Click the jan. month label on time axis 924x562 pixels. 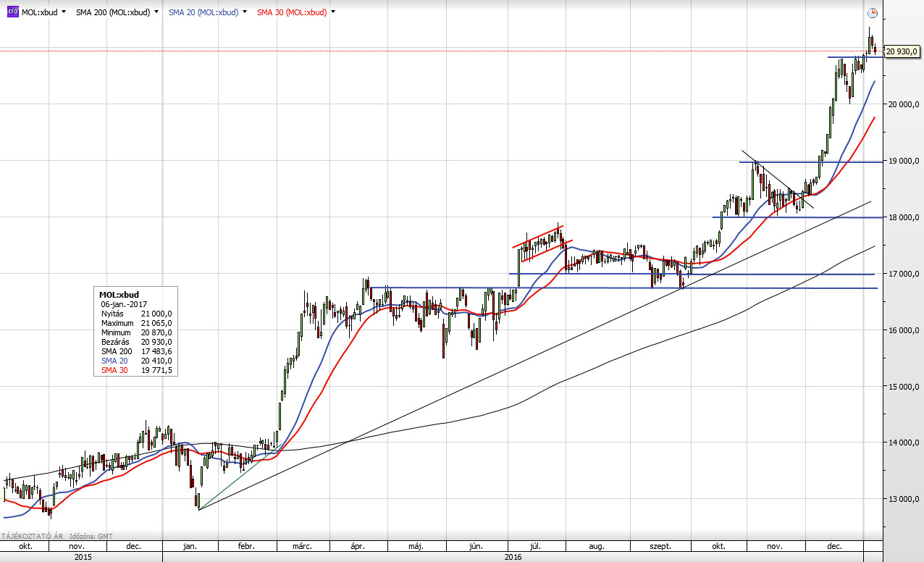[190, 546]
